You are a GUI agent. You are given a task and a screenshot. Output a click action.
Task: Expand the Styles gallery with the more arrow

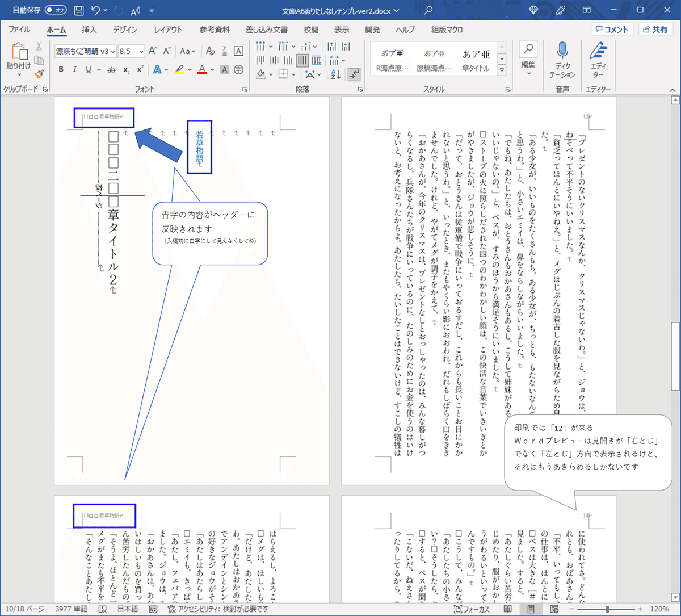click(x=502, y=69)
